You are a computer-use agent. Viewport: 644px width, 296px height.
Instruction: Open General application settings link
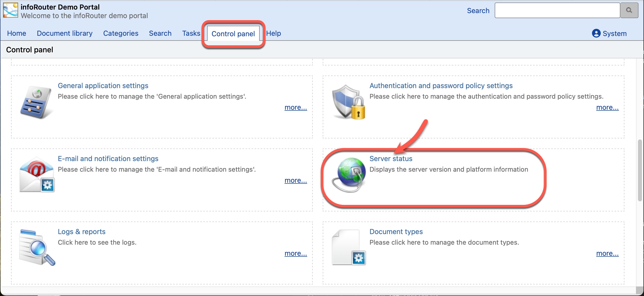103,86
